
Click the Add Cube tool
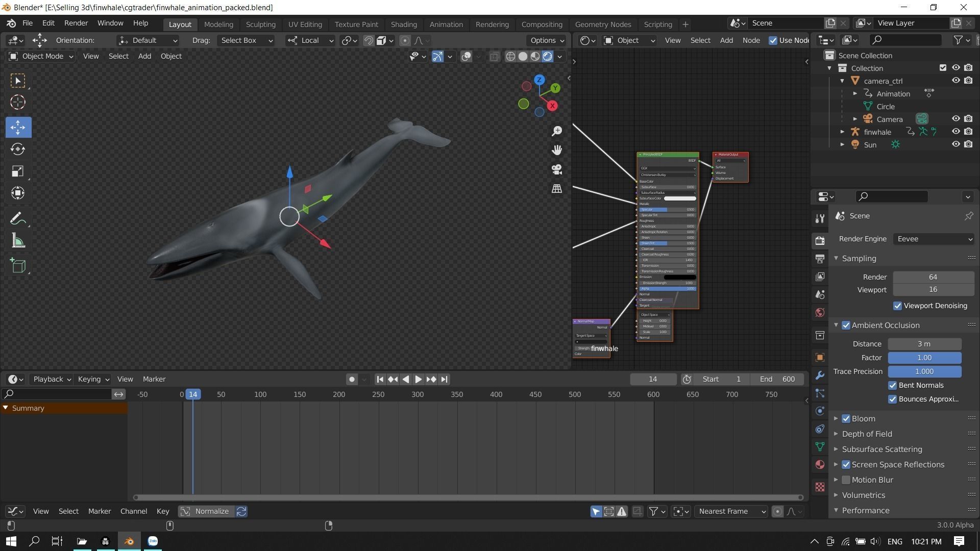[x=18, y=266]
